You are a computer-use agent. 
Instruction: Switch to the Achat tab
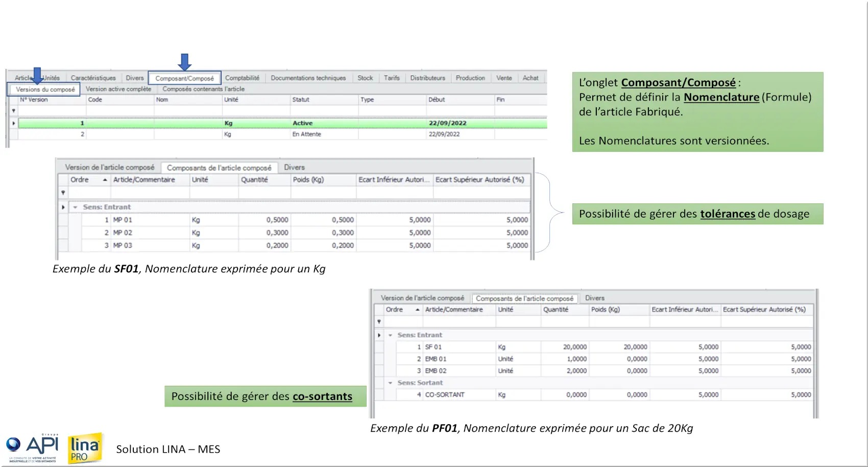coord(531,78)
